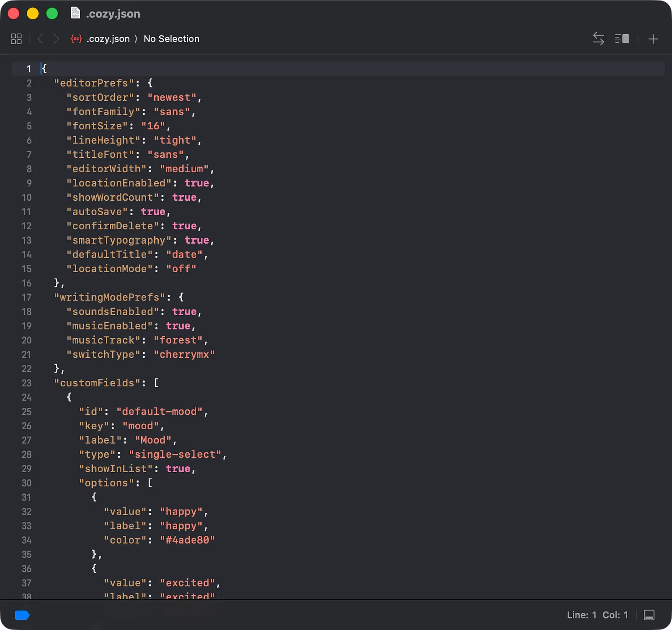Image resolution: width=672 pixels, height=630 pixels.
Task: Click the "options" key
Action: click(x=107, y=483)
